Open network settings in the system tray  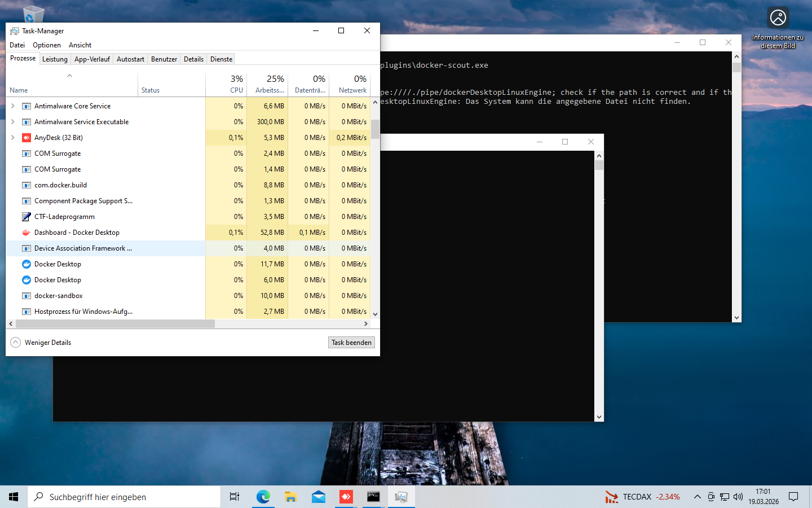(x=725, y=497)
